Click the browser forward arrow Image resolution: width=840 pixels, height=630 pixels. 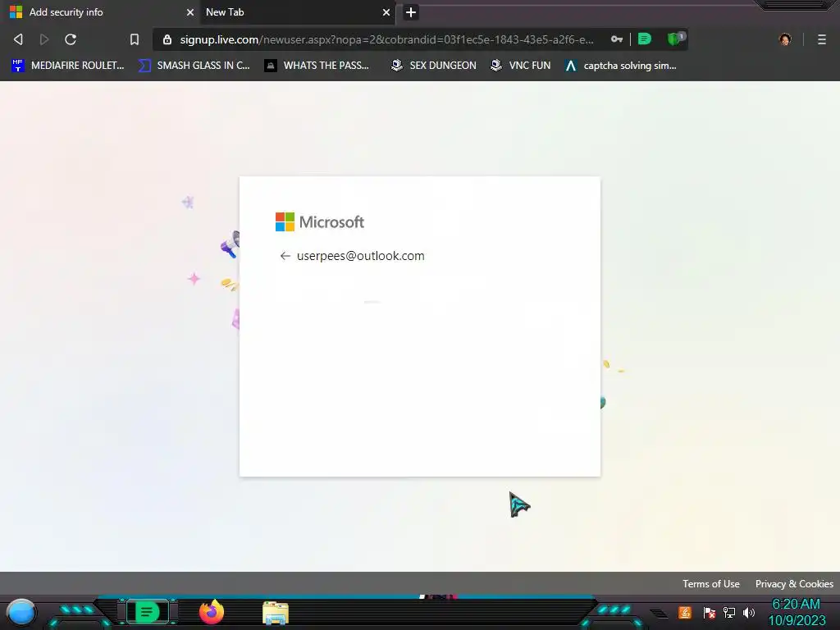coord(44,39)
